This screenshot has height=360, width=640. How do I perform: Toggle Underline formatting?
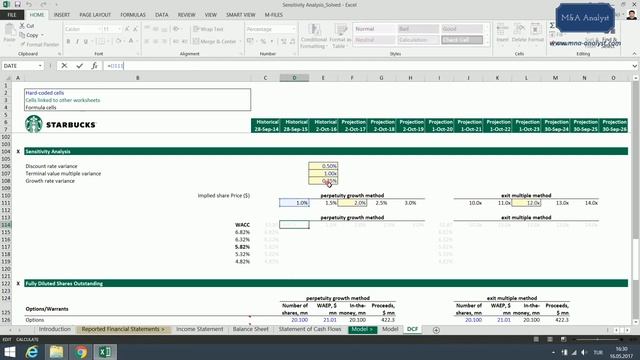(x=86, y=41)
